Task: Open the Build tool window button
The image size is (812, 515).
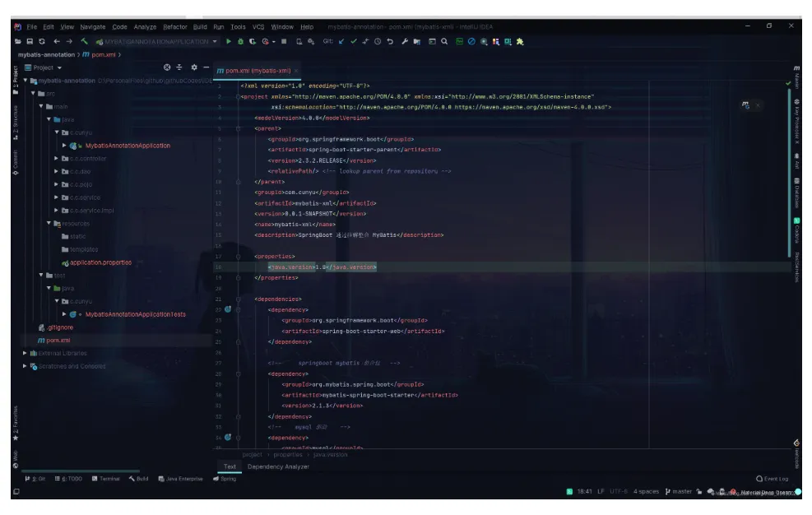Action: point(139,480)
